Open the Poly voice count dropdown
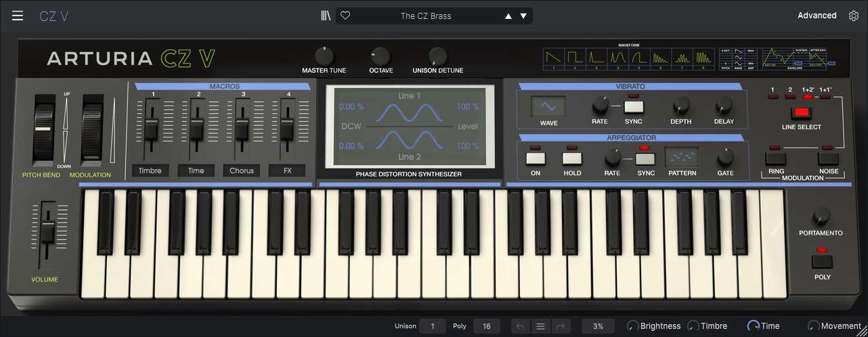Viewport: 868px width, 337px height. [486, 326]
